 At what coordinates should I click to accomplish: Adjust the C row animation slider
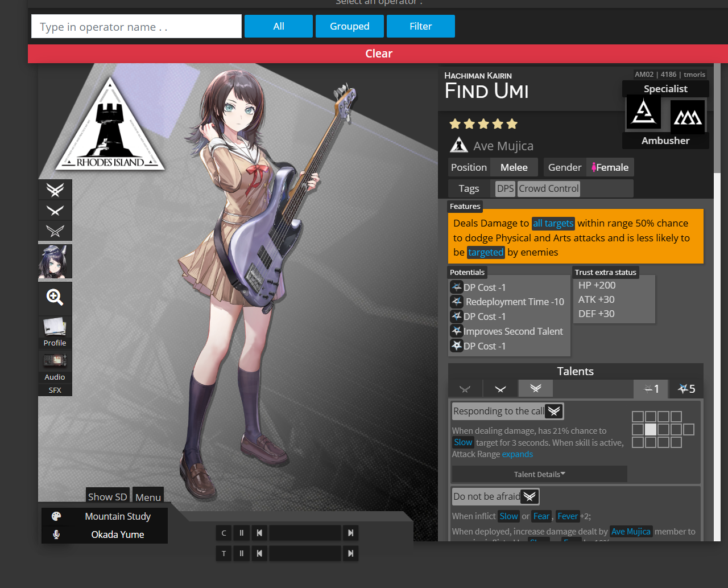305,533
